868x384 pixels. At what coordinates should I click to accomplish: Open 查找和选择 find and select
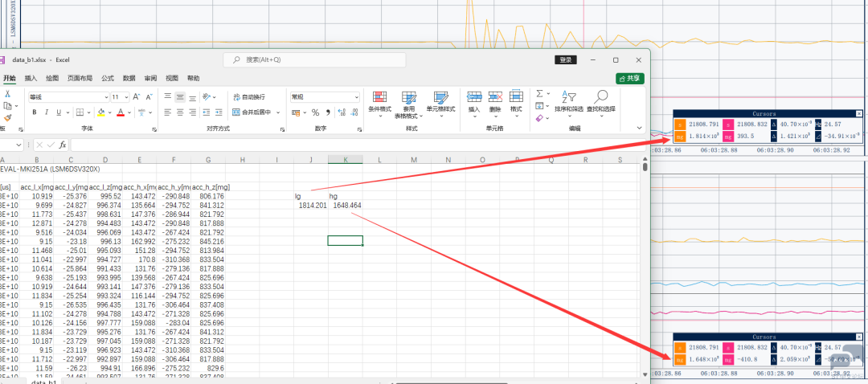601,102
